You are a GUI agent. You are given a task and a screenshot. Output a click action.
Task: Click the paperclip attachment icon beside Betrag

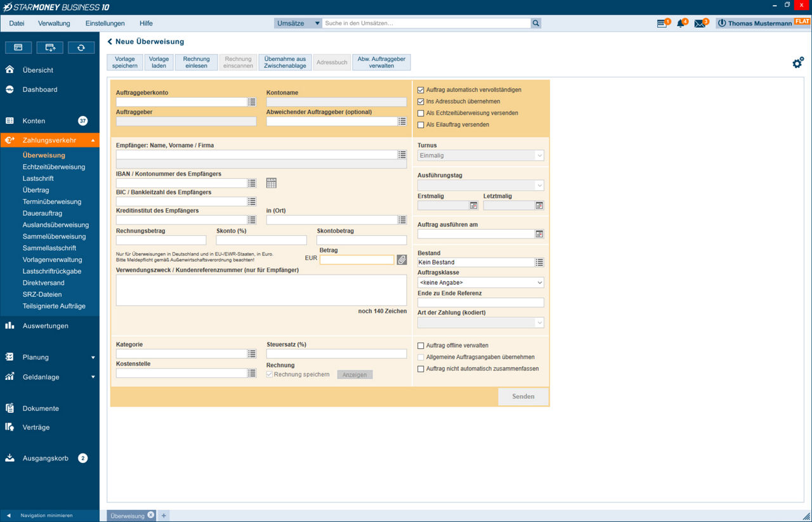click(402, 259)
